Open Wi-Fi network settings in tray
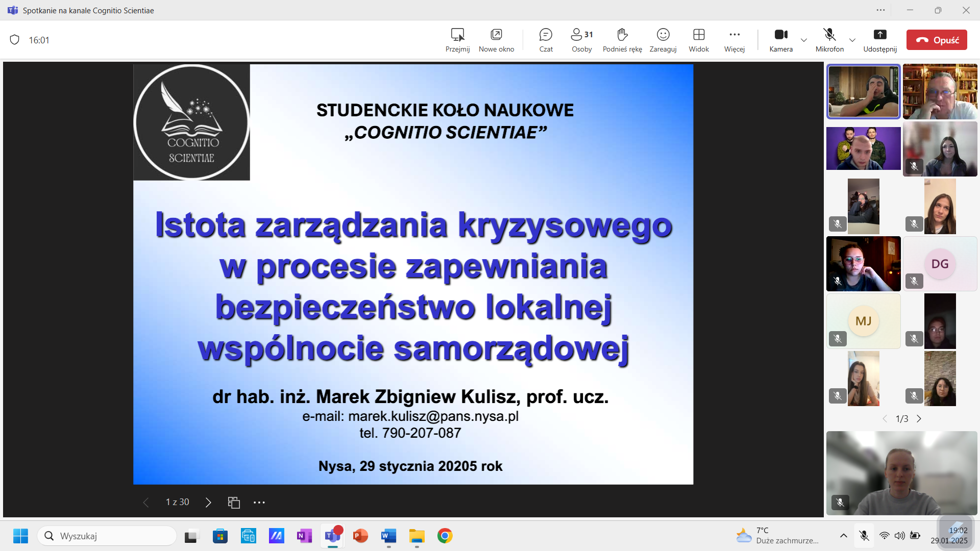The height and width of the screenshot is (551, 980). tap(885, 536)
